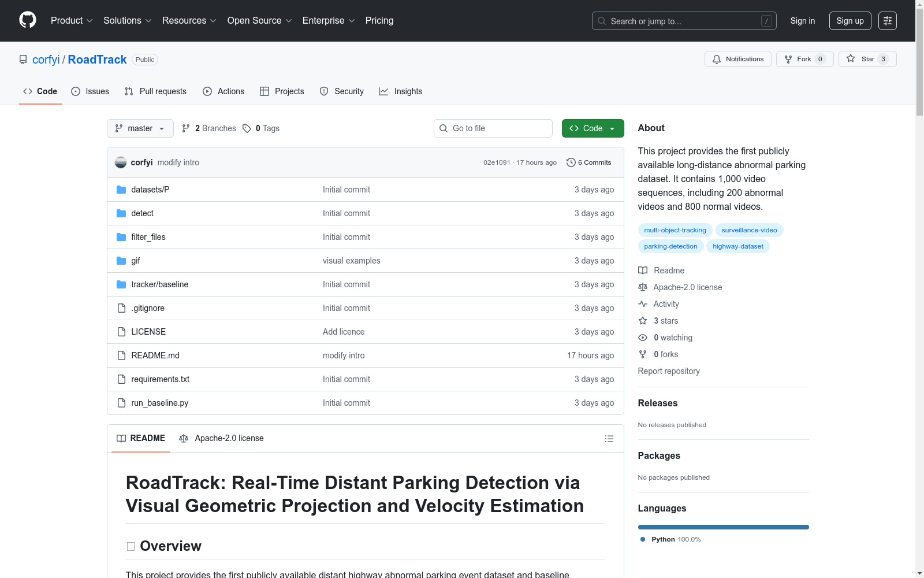Expand the Product menu
924x578 pixels.
pyautogui.click(x=72, y=21)
